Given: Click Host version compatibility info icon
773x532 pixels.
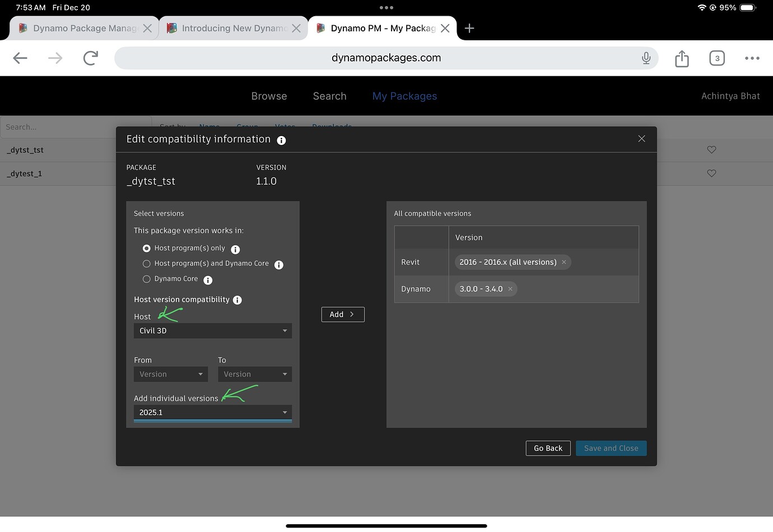Looking at the screenshot, I should pyautogui.click(x=237, y=300).
